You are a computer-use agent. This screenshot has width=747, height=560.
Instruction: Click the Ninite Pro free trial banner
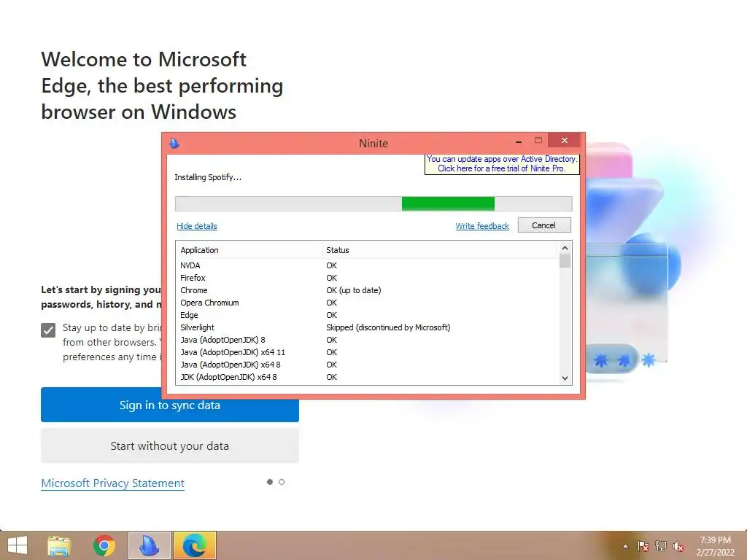(502, 164)
